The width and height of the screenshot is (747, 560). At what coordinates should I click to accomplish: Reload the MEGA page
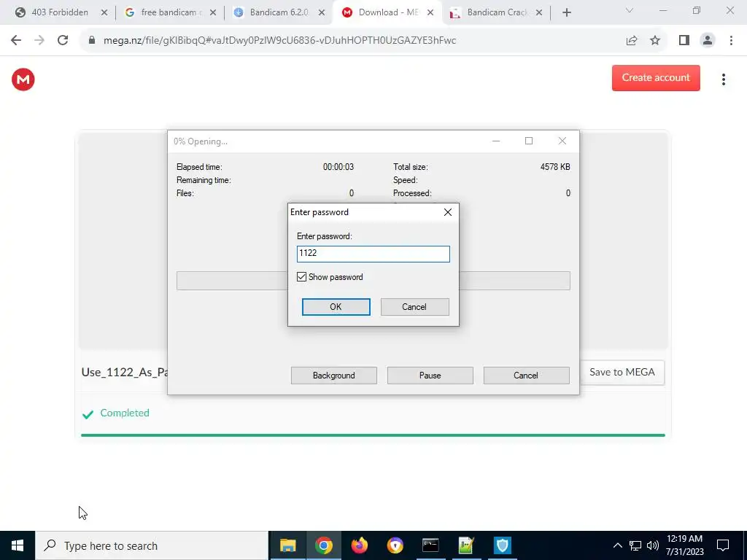tap(63, 41)
